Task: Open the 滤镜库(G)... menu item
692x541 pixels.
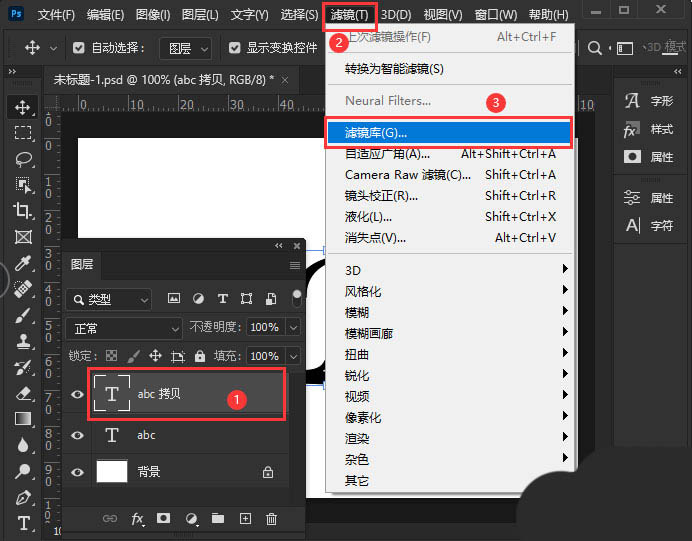Action: [x=449, y=132]
